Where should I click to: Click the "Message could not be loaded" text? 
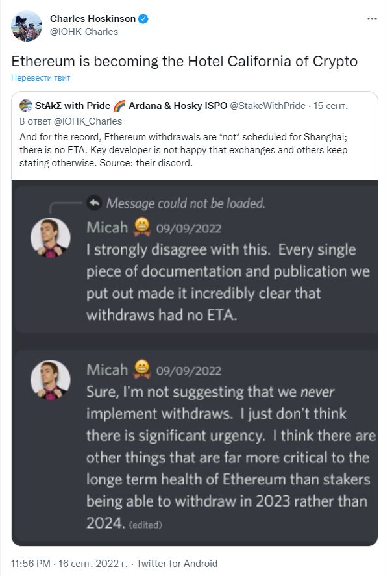[186, 203]
